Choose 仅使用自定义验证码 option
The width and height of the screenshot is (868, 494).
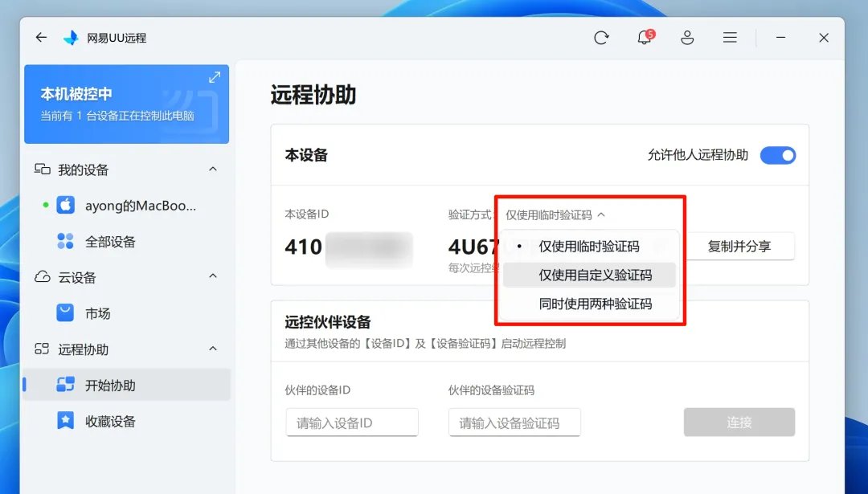pos(589,275)
